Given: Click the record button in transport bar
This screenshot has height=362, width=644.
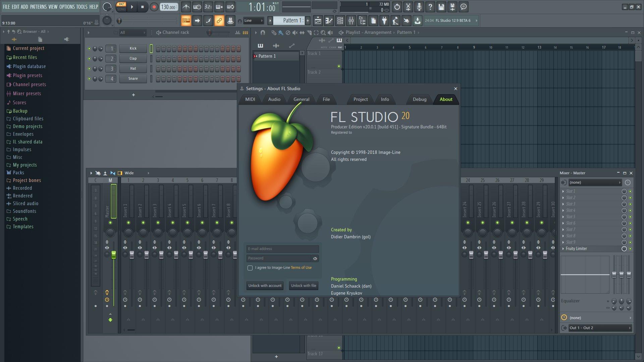Looking at the screenshot, I should click(x=153, y=6).
